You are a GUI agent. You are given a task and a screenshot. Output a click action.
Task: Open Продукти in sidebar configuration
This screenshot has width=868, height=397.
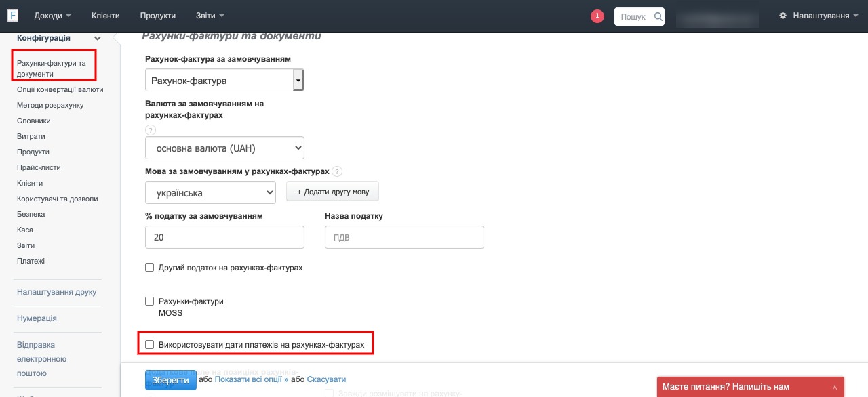(x=33, y=152)
